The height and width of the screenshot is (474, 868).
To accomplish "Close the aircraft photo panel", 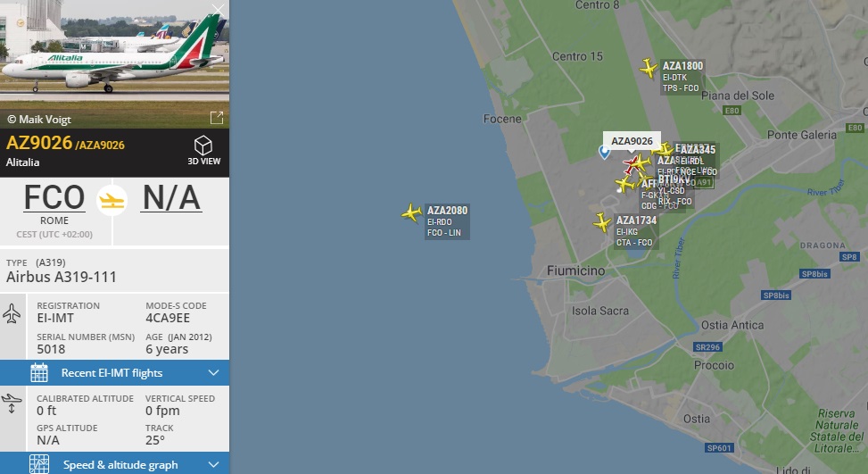I will click(218, 10).
